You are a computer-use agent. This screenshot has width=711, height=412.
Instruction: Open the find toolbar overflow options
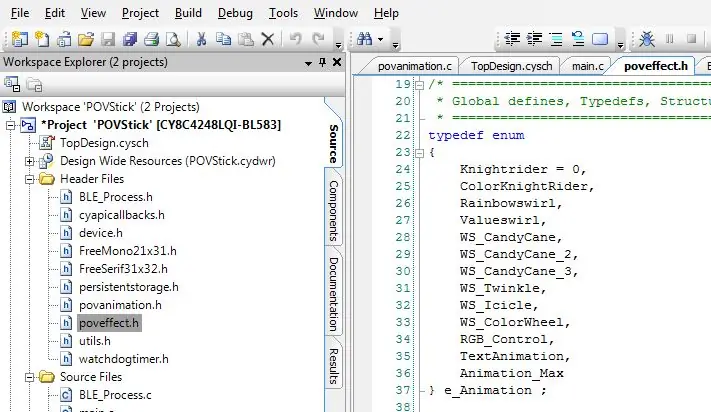(x=395, y=44)
